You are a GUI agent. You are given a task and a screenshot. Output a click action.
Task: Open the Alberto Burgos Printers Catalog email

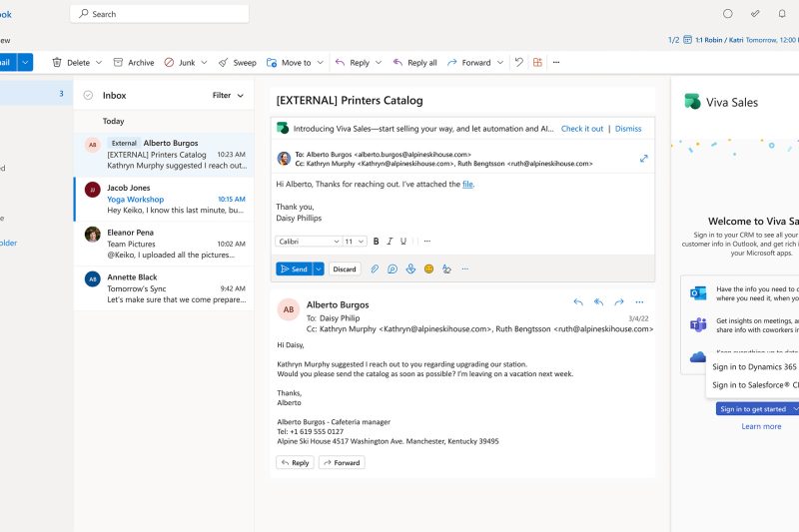pos(164,155)
